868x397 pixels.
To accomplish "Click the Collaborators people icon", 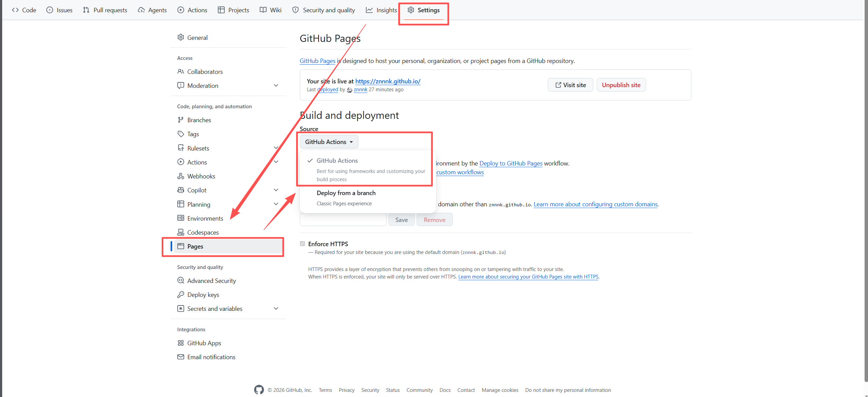I will [181, 72].
